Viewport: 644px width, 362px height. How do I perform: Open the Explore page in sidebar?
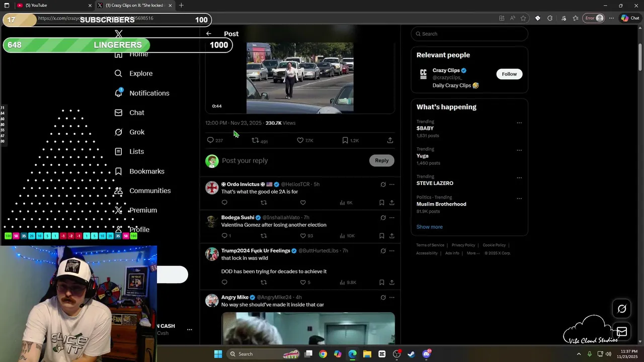point(133,73)
